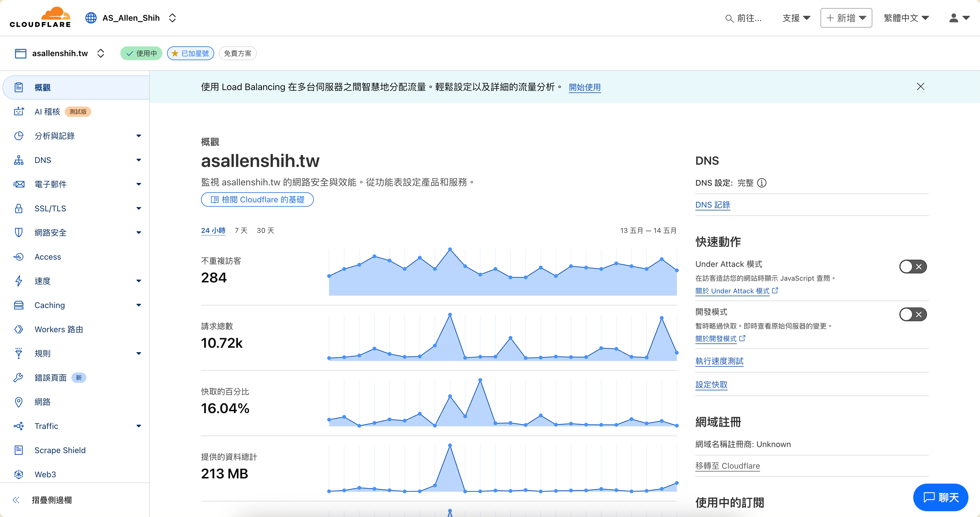Toggle 開發模式 switch
Image resolution: width=980 pixels, height=517 pixels.
pyautogui.click(x=913, y=315)
